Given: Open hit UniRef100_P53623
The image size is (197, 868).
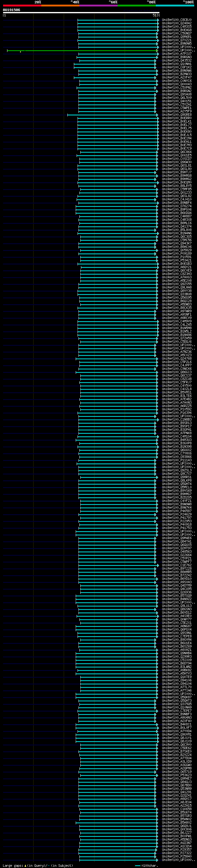Looking at the screenshot, I should pyautogui.click(x=176, y=775).
